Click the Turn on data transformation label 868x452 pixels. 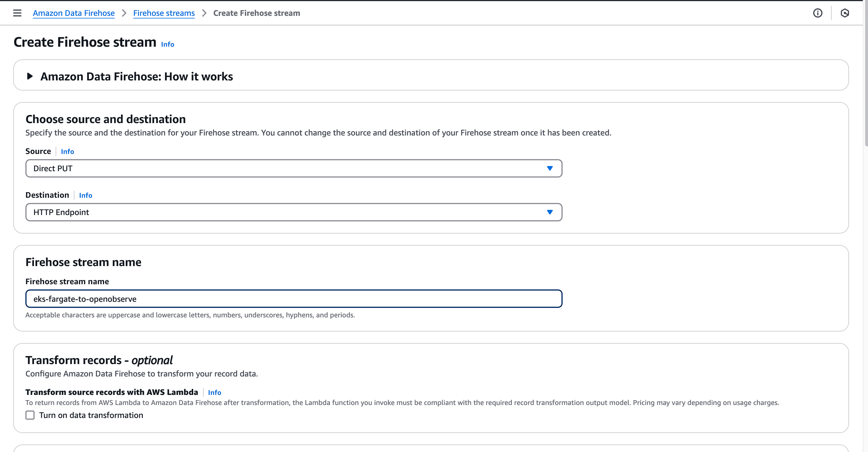click(x=91, y=415)
